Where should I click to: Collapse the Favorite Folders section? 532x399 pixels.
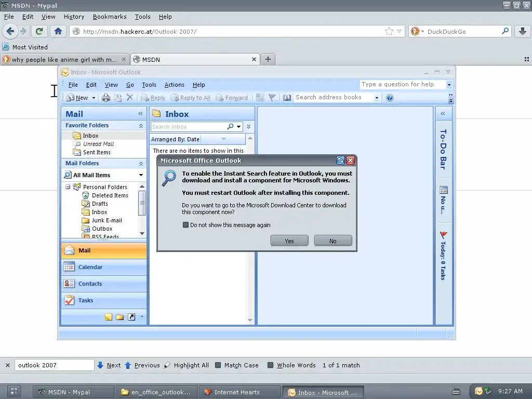coord(141,126)
